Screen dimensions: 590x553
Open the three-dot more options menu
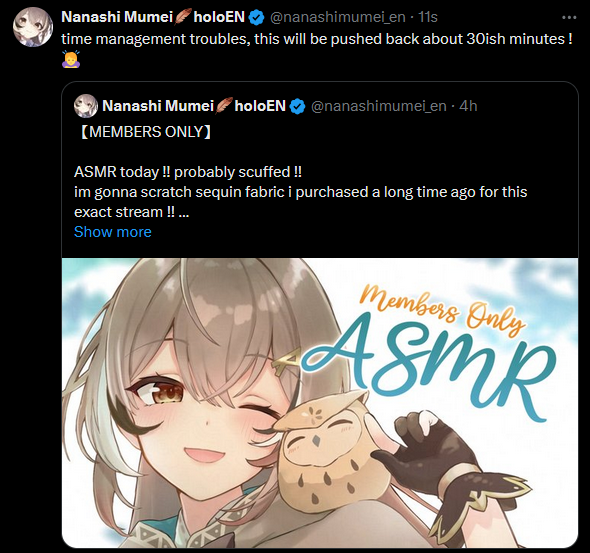569,17
